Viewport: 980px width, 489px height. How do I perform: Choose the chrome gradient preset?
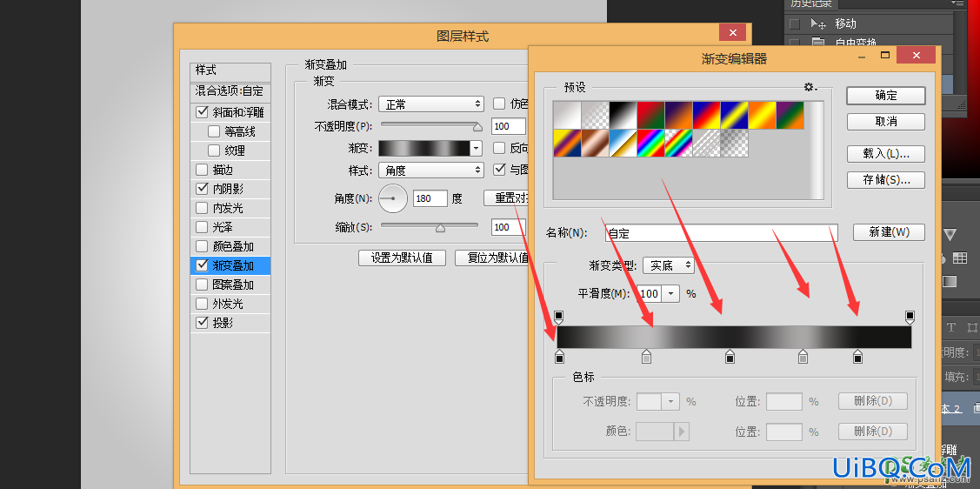(x=623, y=144)
